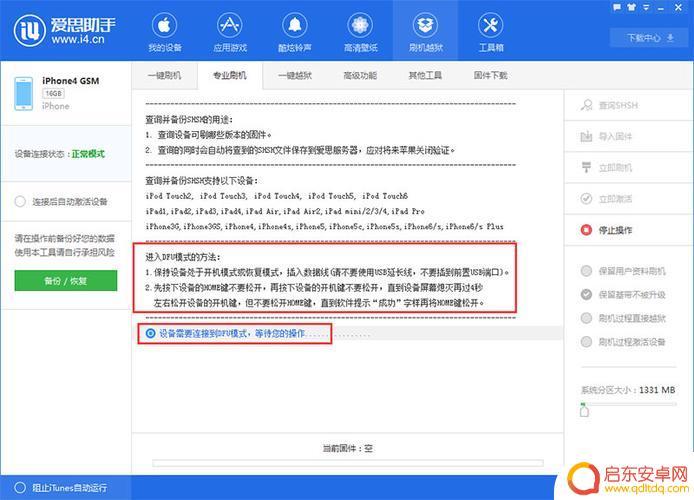
Task: Open the 我的设备 (My Device) section
Action: pos(164,31)
